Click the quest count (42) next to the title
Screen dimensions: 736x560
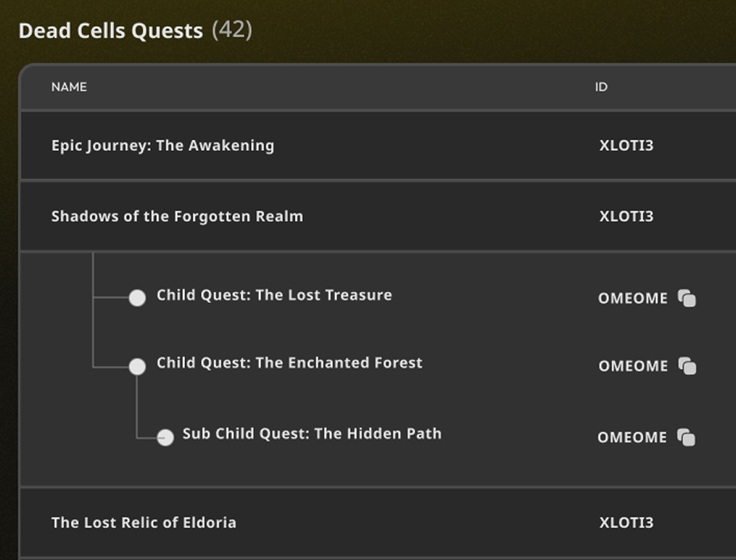[x=234, y=31]
